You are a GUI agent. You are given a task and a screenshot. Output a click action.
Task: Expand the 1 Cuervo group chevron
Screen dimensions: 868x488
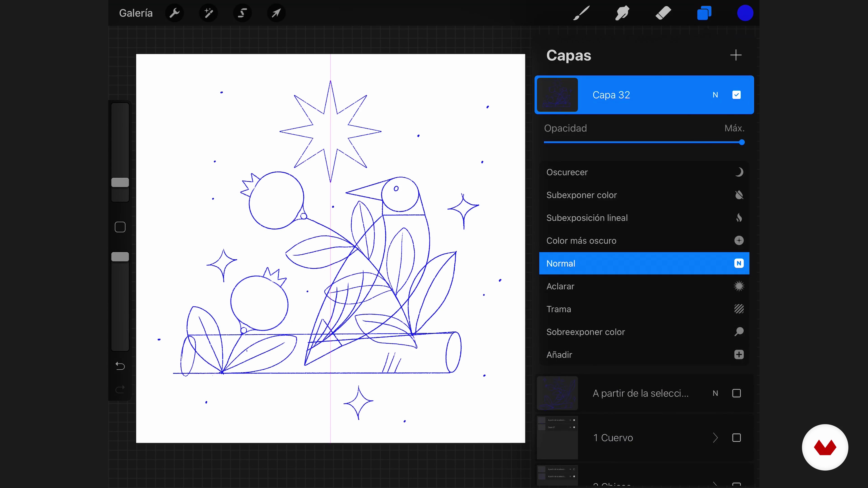point(715,438)
